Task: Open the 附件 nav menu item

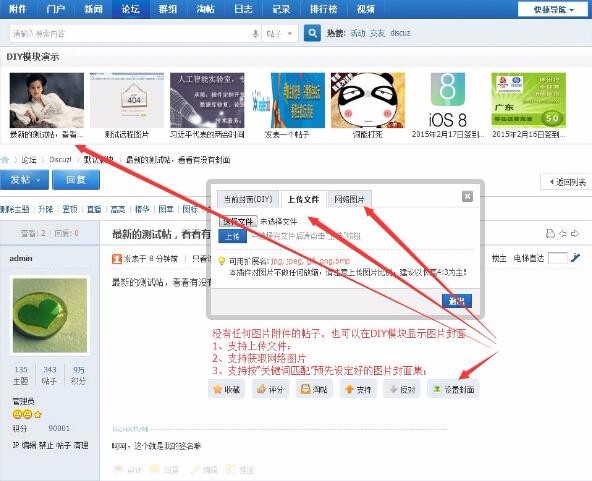Action: 18,9
